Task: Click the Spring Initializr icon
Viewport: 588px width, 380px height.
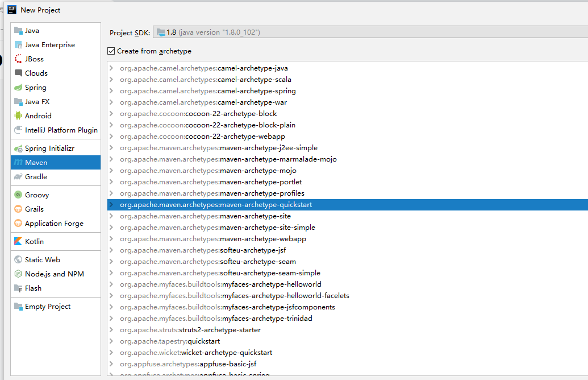Action: [18, 148]
